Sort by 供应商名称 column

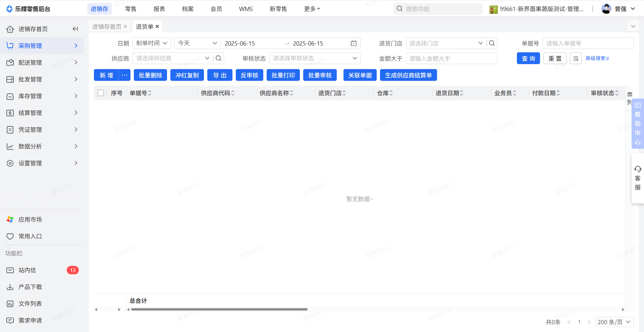(291, 93)
